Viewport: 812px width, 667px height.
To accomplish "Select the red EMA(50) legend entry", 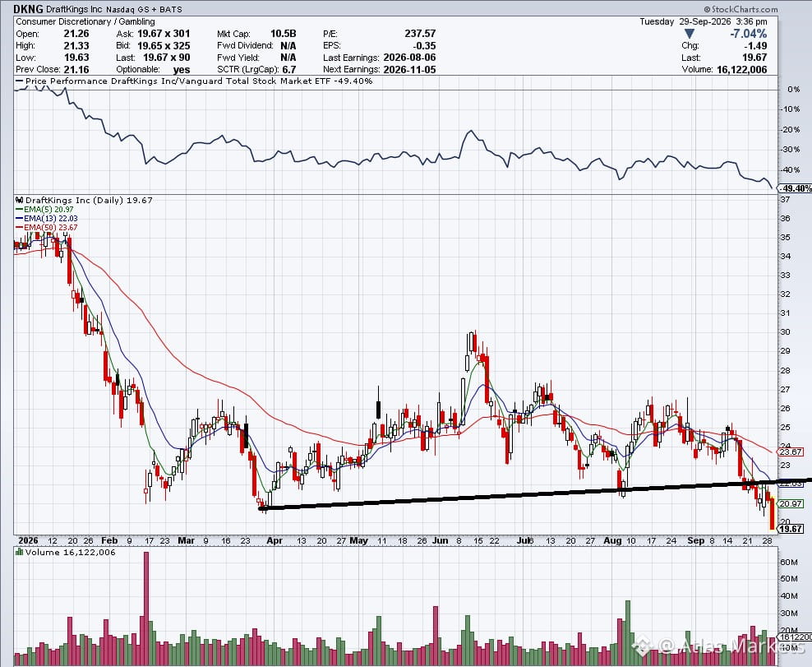I will [47, 227].
